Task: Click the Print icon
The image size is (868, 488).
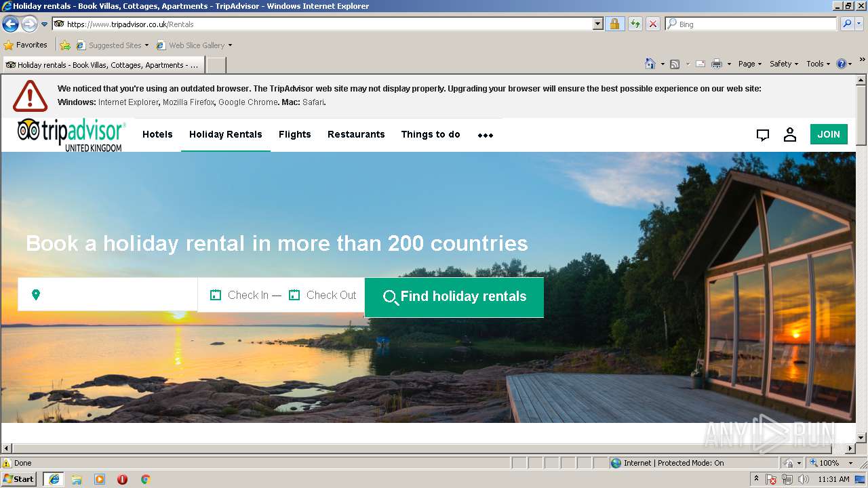Action: (x=717, y=64)
